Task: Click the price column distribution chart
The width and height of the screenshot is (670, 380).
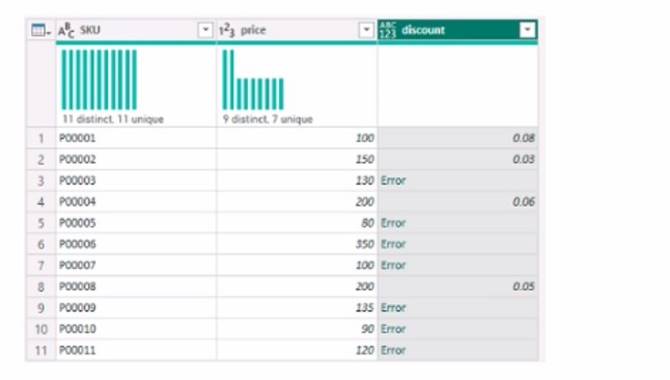Action: click(253, 80)
